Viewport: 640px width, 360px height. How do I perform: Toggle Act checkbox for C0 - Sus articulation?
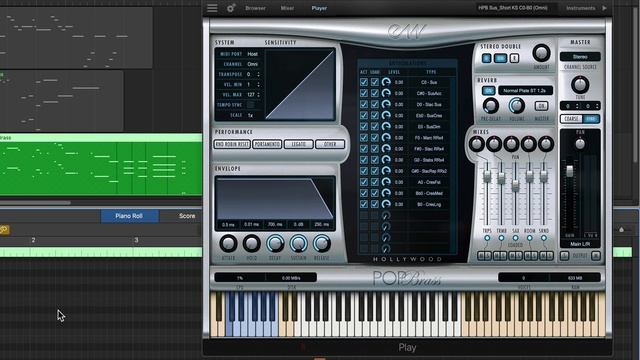point(364,82)
